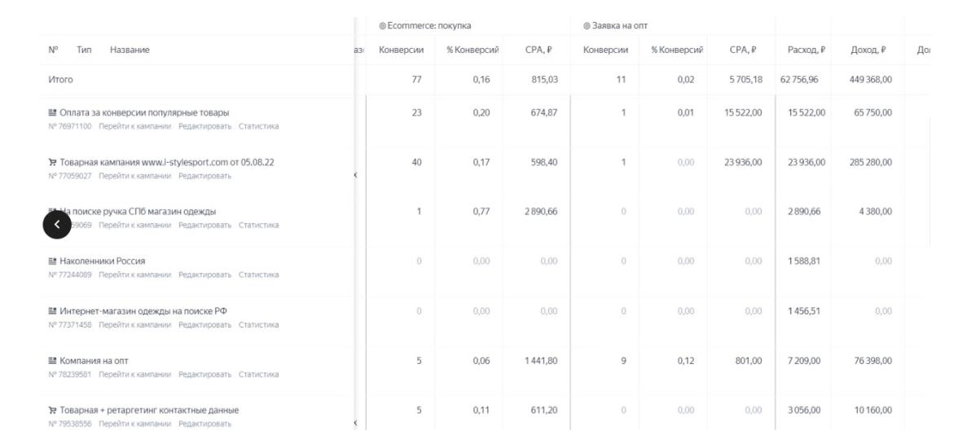
Task: Click the goal icon beside "Ecommerce: покупка"
Action: tap(382, 26)
